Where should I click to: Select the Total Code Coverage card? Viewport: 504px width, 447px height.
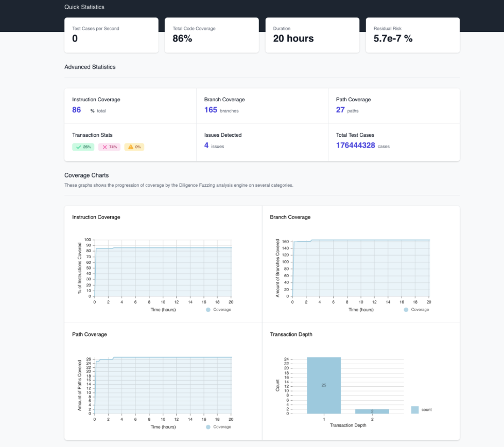tap(211, 35)
